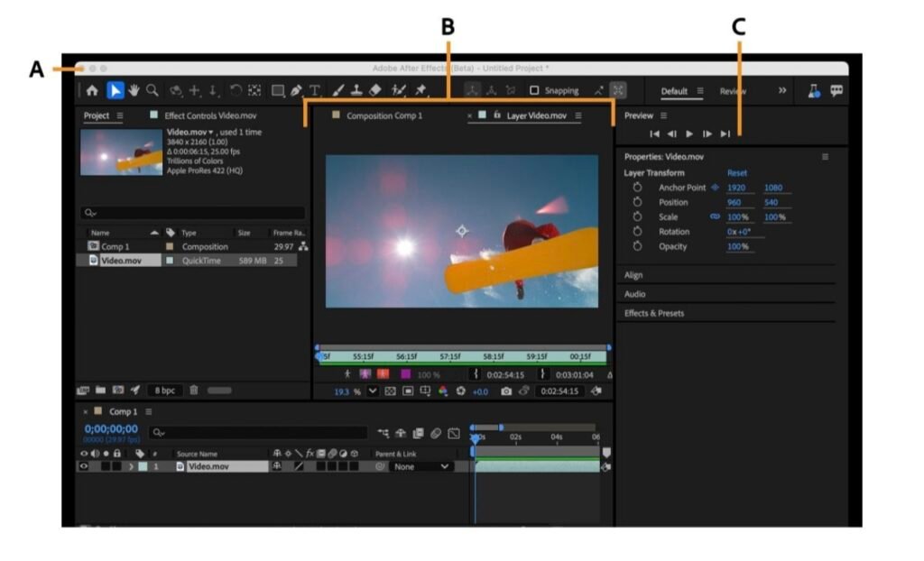Select the Zoom magnifier tool

pos(152,90)
